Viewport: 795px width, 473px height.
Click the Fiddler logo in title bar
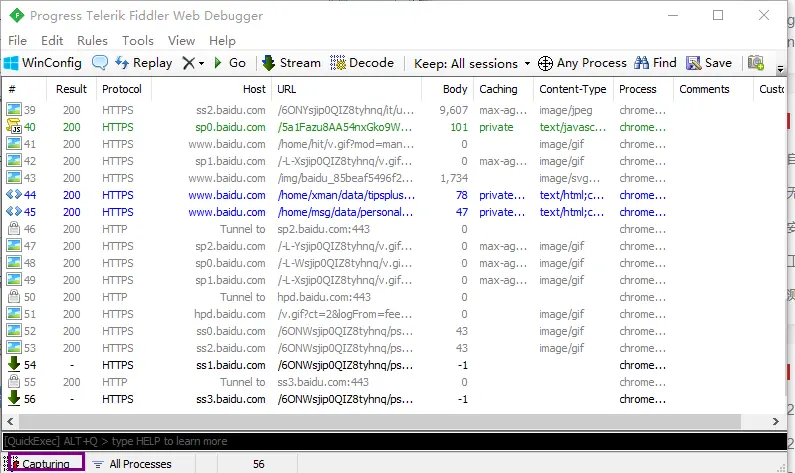[17, 16]
